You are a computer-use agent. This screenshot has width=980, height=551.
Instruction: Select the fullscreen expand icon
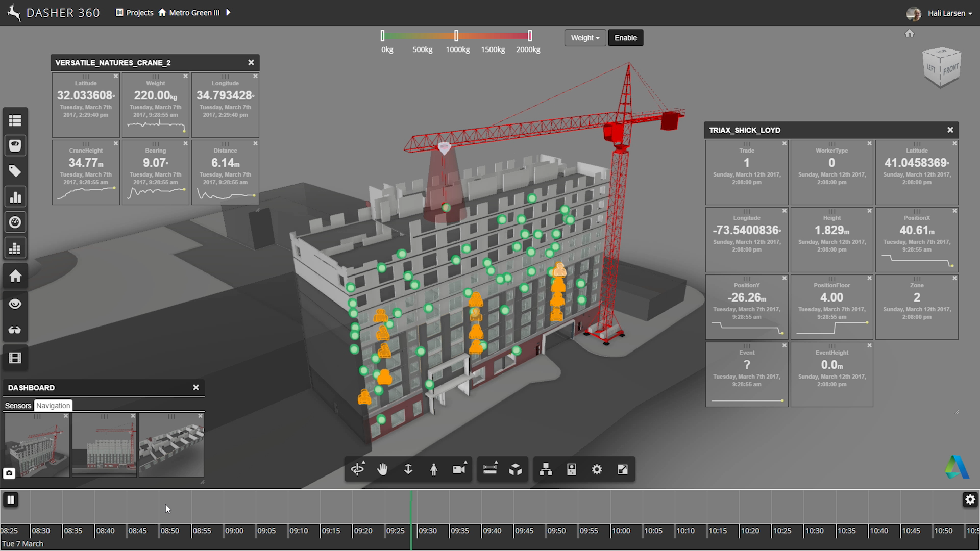pos(622,469)
